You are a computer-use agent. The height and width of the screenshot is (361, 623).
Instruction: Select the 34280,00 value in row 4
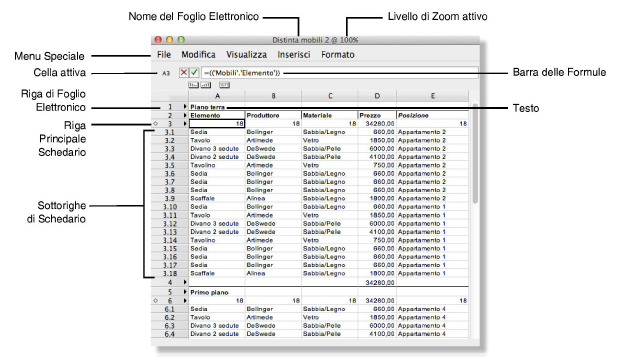click(377, 282)
